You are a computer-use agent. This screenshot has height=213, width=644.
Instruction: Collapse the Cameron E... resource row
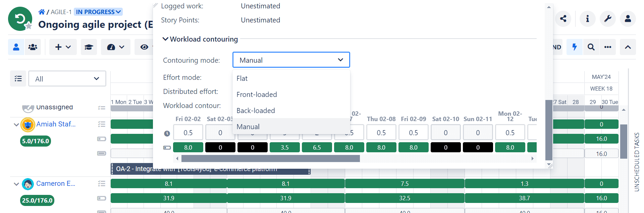(x=16, y=184)
